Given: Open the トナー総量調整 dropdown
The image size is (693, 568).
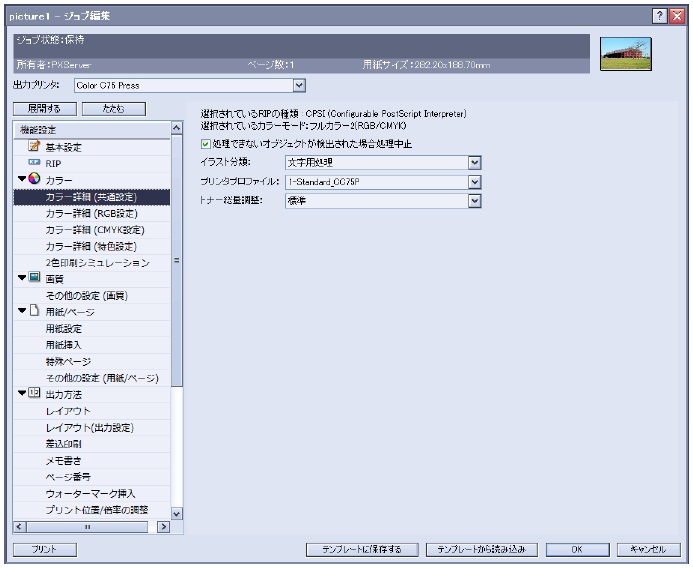Looking at the screenshot, I should [474, 200].
